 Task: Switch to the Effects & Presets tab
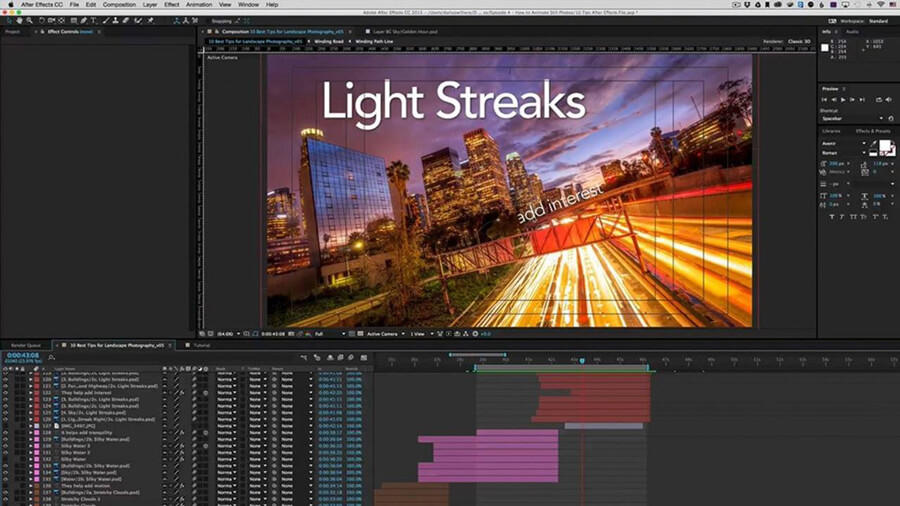tap(872, 131)
